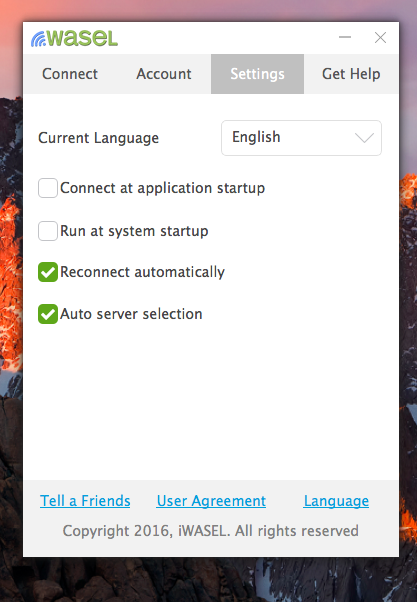The image size is (417, 602).
Task: Open the Tell a Friends link
Action: click(85, 501)
